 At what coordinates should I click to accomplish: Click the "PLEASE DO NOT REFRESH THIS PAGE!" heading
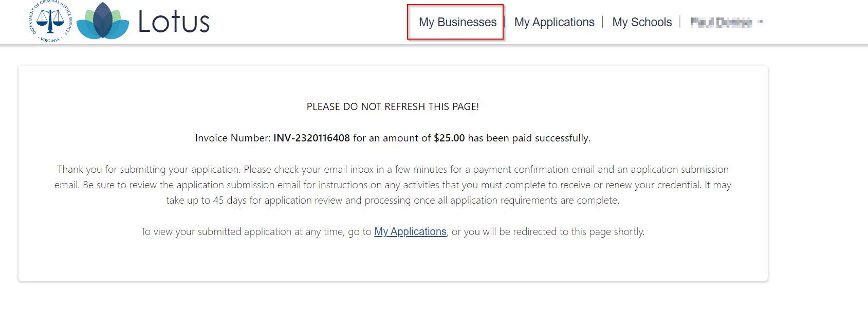393,106
